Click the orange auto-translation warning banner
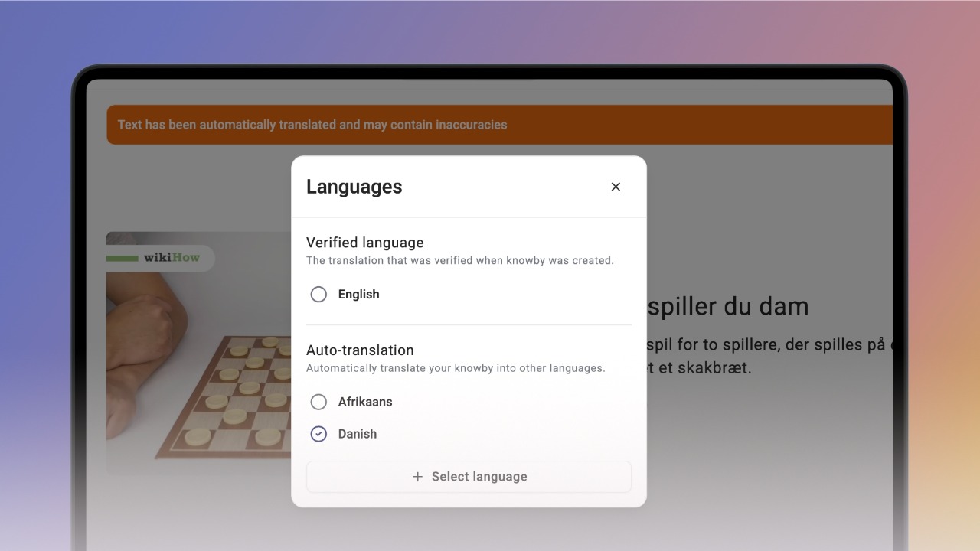 499,125
